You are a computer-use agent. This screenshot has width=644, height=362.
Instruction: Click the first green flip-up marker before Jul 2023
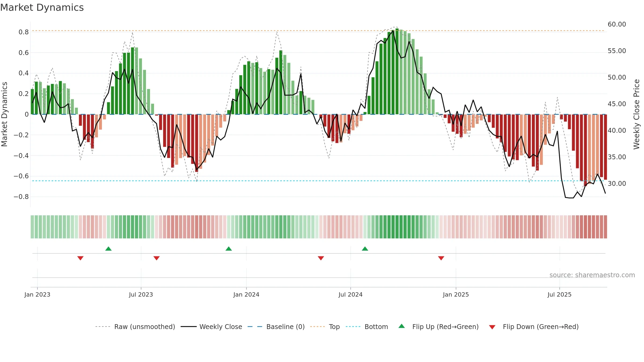pyautogui.click(x=108, y=249)
